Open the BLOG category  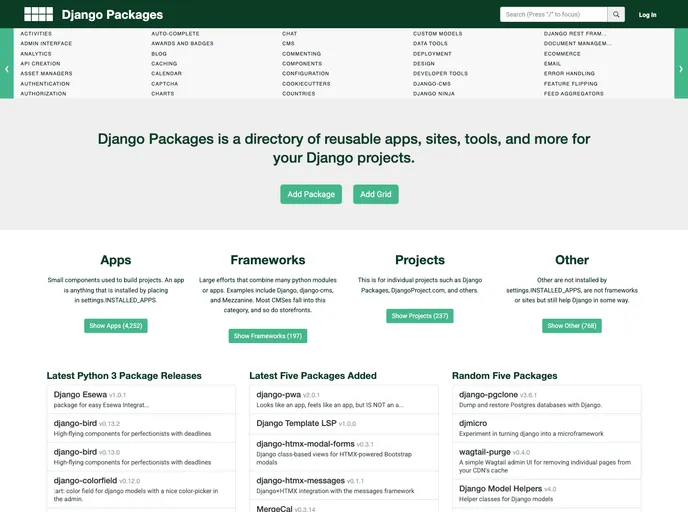[x=159, y=54]
